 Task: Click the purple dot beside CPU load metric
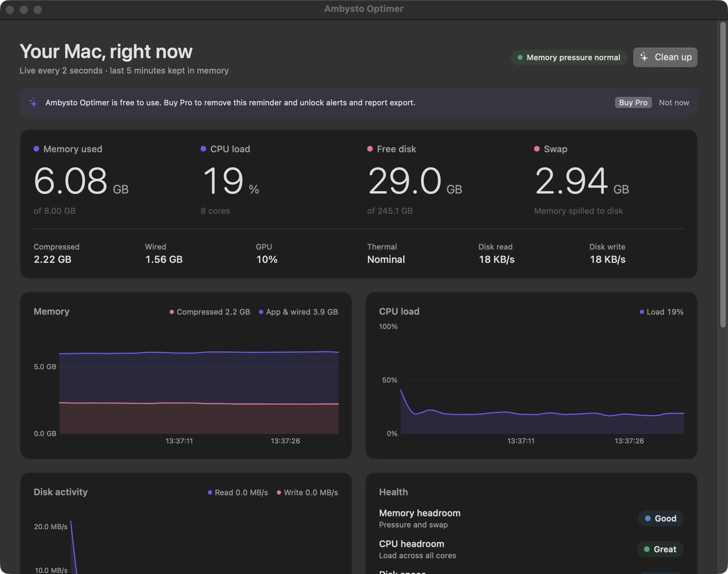tap(203, 149)
